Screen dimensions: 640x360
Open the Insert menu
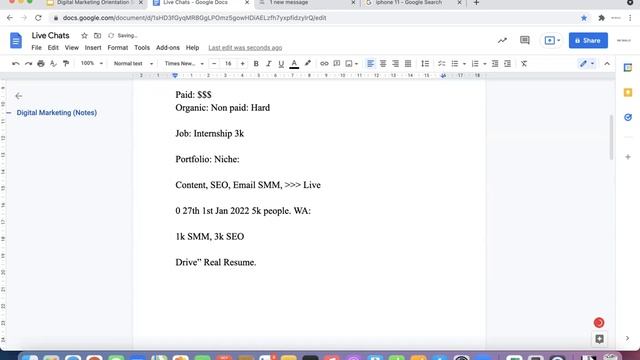[93, 48]
